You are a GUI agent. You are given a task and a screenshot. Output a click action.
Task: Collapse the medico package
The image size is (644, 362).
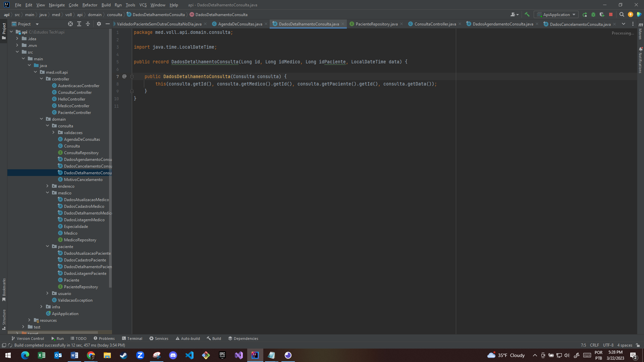coord(48,193)
